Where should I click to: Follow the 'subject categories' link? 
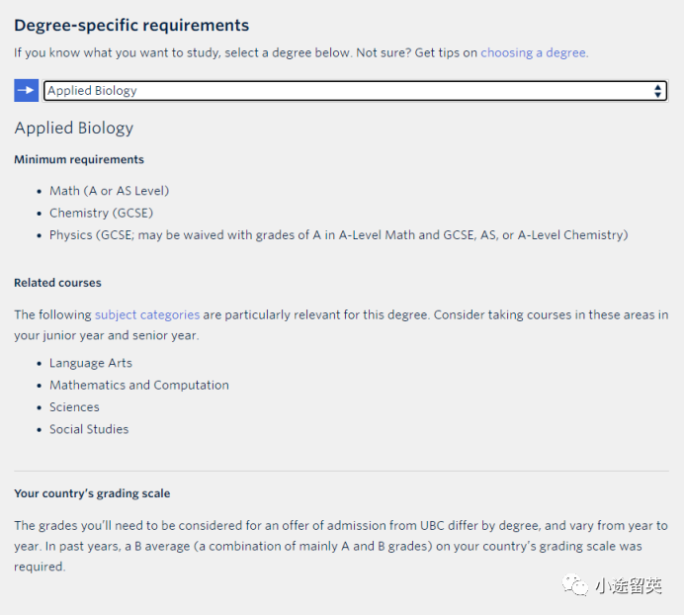147,314
